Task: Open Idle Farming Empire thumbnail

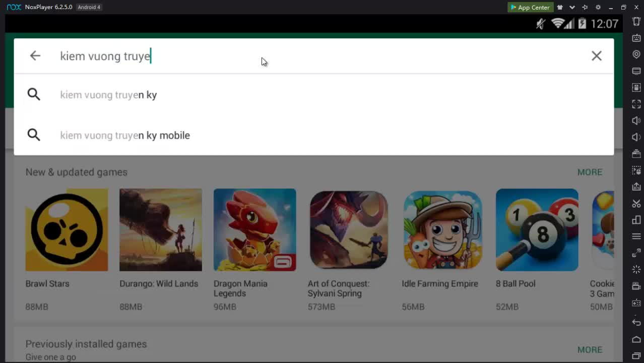Action: [x=443, y=230]
